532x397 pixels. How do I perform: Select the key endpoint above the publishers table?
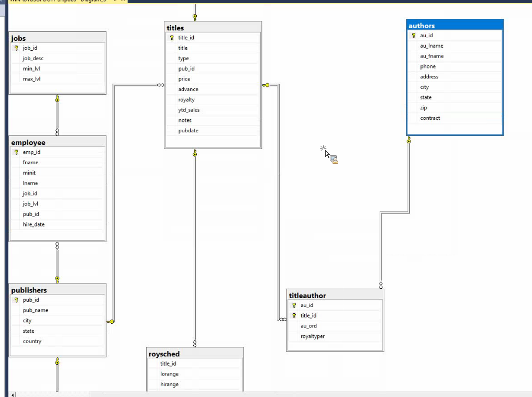[x=57, y=280]
